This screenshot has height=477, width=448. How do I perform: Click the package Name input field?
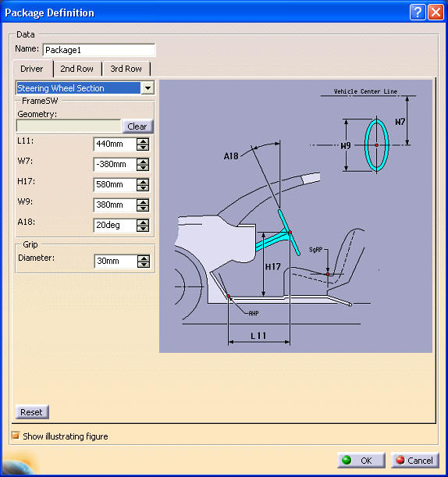[x=99, y=50]
